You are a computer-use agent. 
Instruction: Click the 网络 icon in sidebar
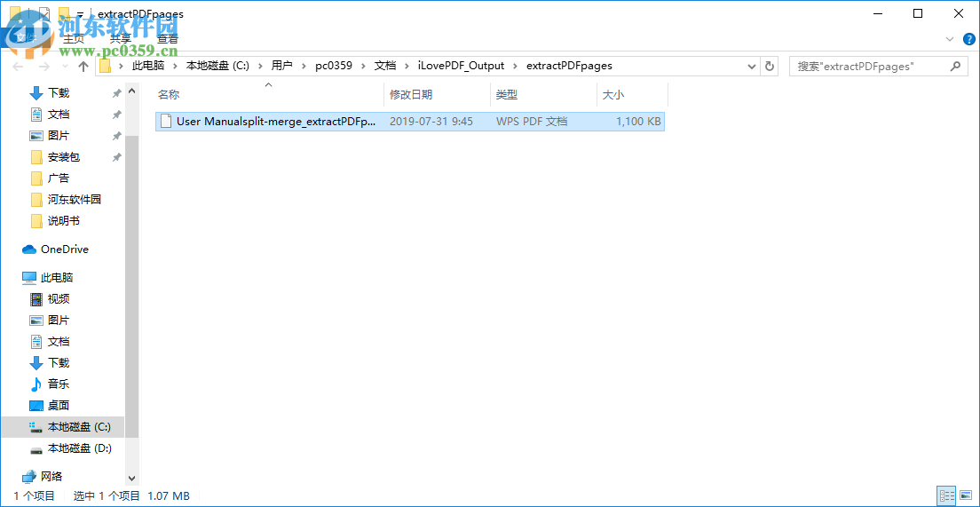[x=29, y=477]
